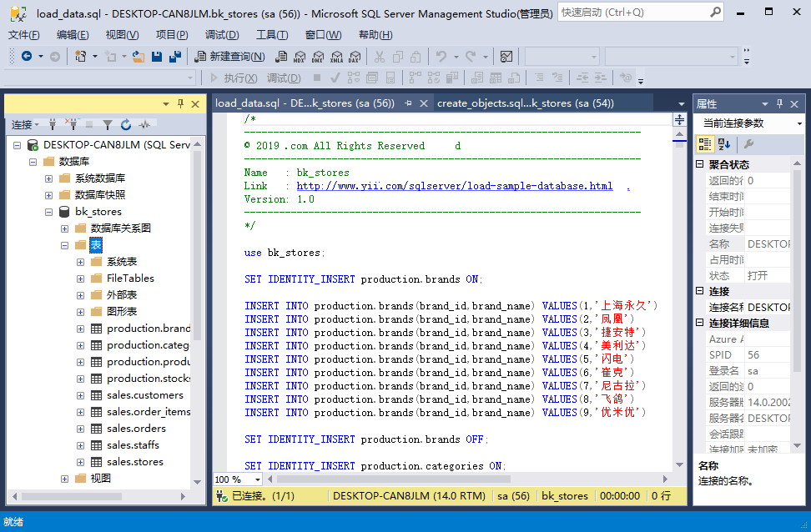Open the 帮助(H) menu
Viewport: 811px width, 532px height.
(375, 35)
